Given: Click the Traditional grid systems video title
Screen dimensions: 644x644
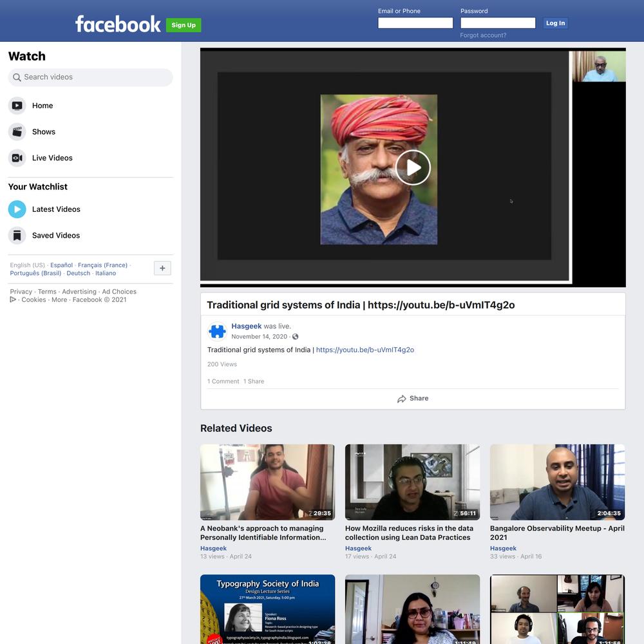Looking at the screenshot, I should click(361, 305).
